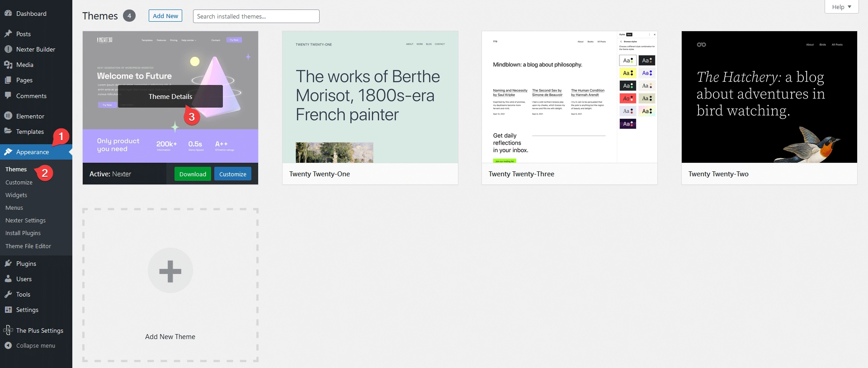Image resolution: width=868 pixels, height=368 pixels.
Task: Open Elementor menu item
Action: click(36, 116)
